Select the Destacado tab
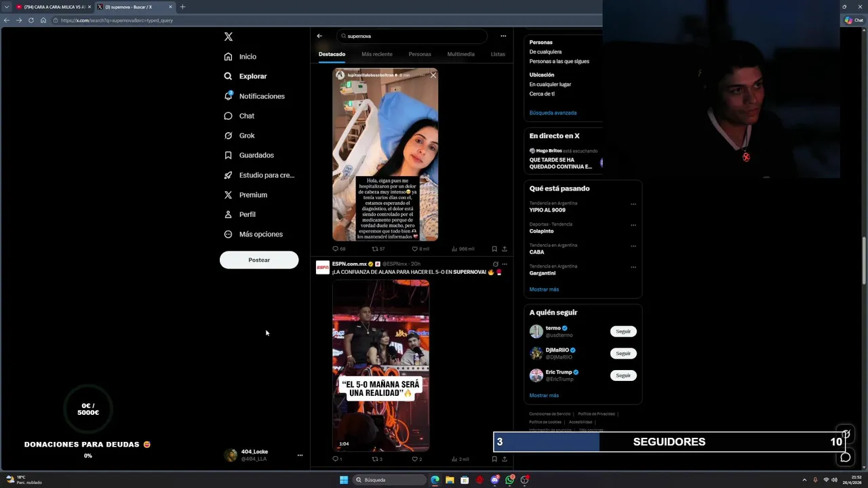The image size is (868, 488). pyautogui.click(x=332, y=54)
